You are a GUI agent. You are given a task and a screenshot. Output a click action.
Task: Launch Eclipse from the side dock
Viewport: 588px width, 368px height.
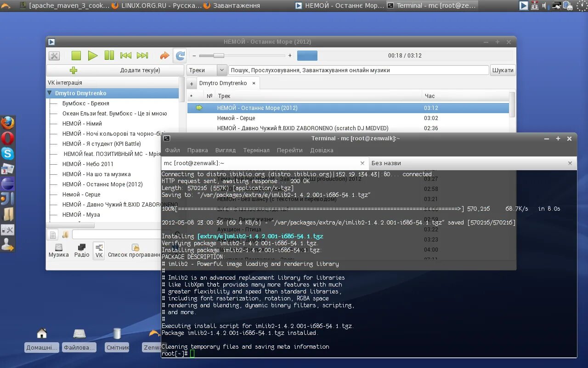[7, 184]
